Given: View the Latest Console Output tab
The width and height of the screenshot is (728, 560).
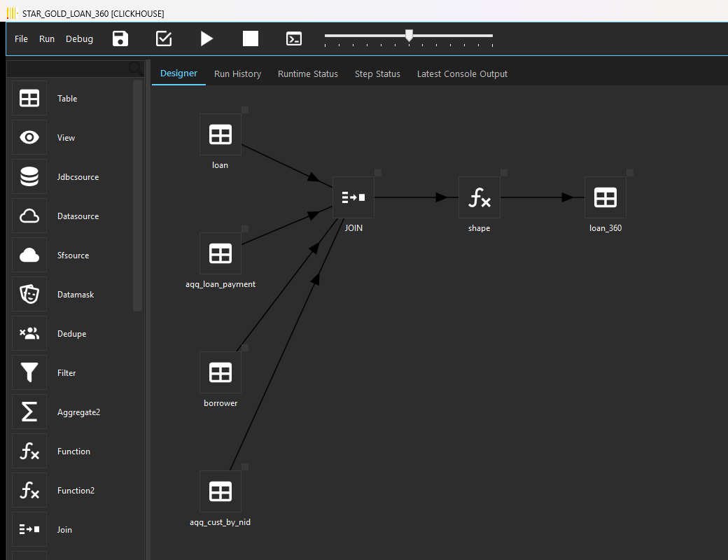Looking at the screenshot, I should pyautogui.click(x=462, y=73).
